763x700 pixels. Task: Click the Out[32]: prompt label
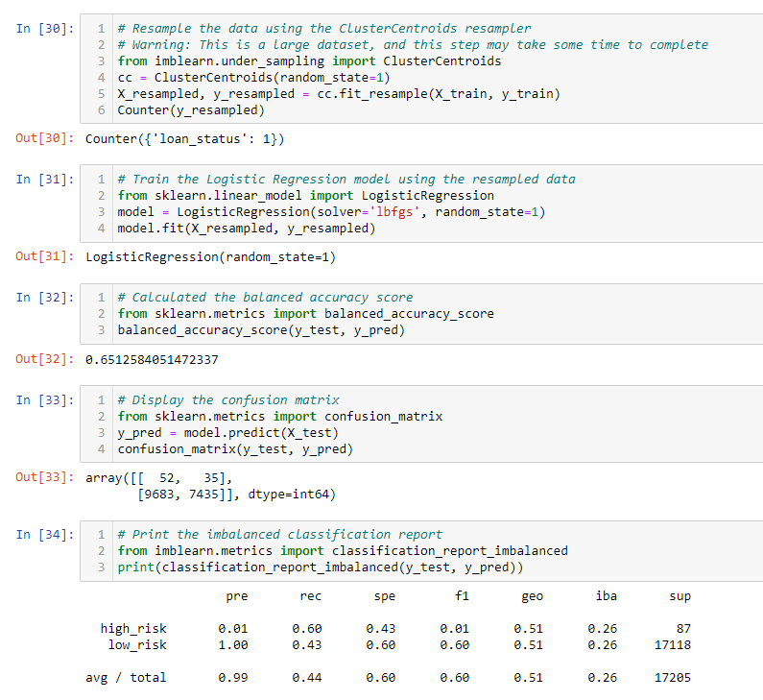[45, 359]
